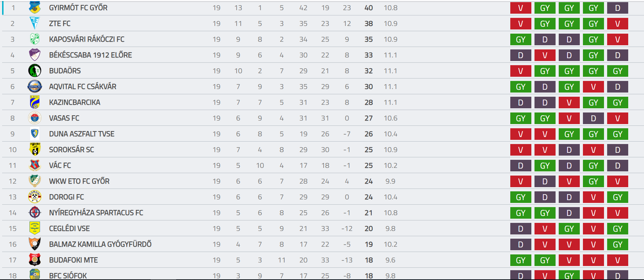Viewport: 644px width, 280px height.
Task: Open the Kaposvári Rákóczi FC team link
Action: pos(87,39)
